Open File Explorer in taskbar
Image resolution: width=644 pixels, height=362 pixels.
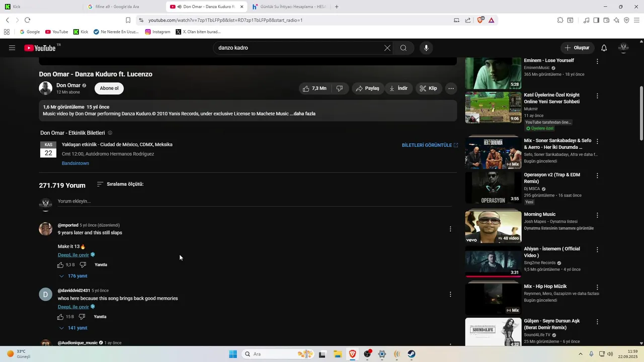338,354
